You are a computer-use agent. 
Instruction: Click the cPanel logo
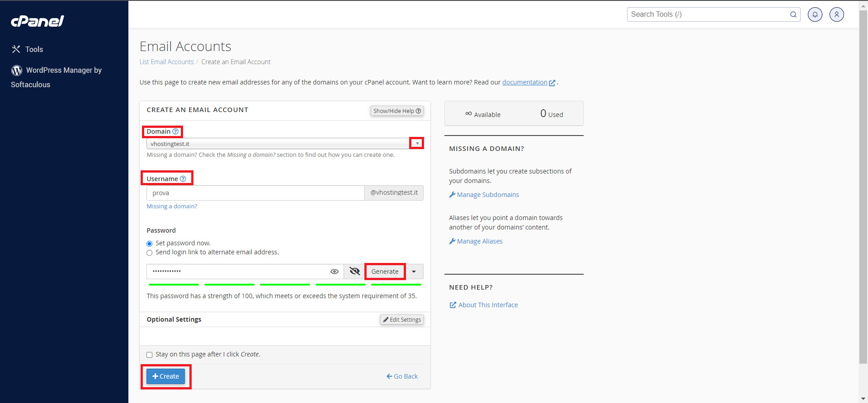pyautogui.click(x=38, y=21)
